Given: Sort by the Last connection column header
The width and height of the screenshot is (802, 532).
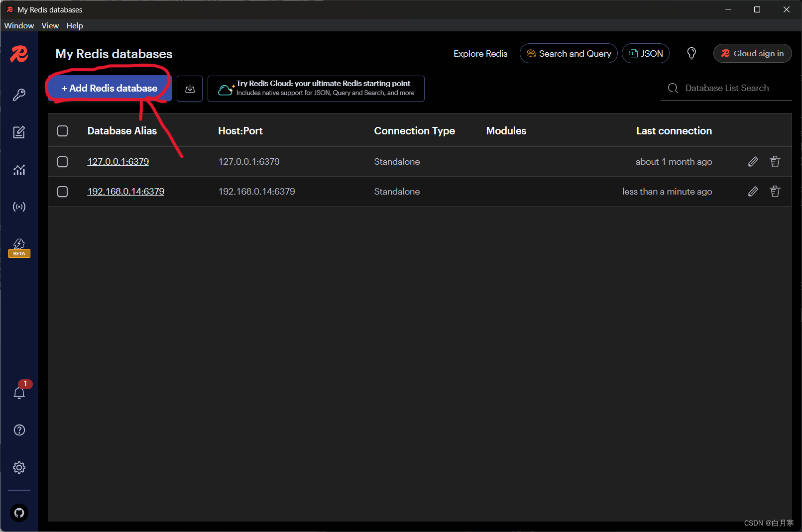Looking at the screenshot, I should click(674, 131).
